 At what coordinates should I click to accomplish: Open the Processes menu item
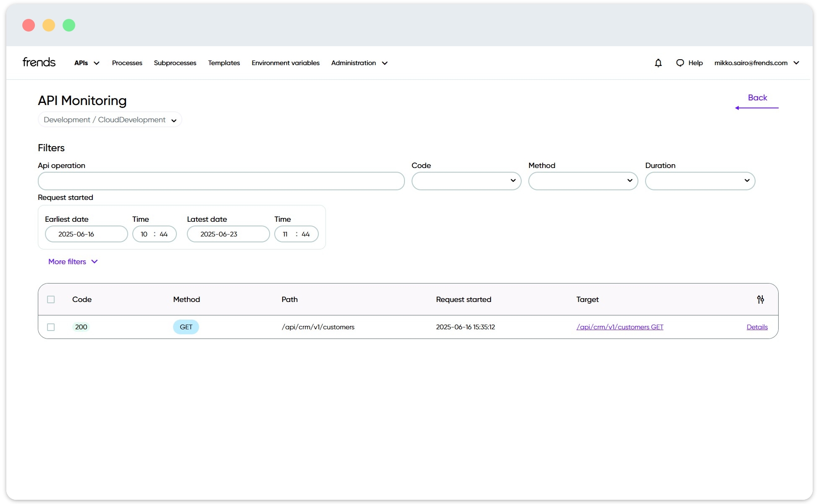pyautogui.click(x=127, y=63)
